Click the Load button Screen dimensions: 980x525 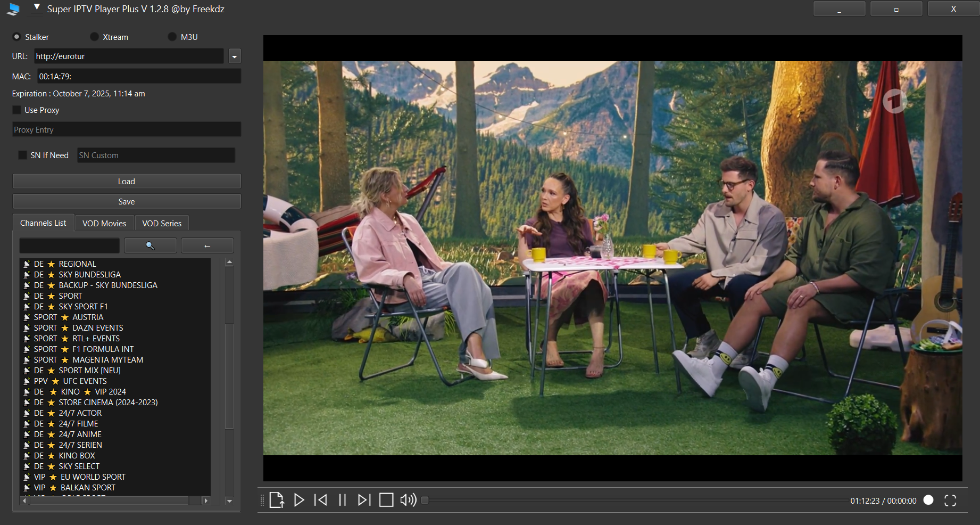click(127, 181)
